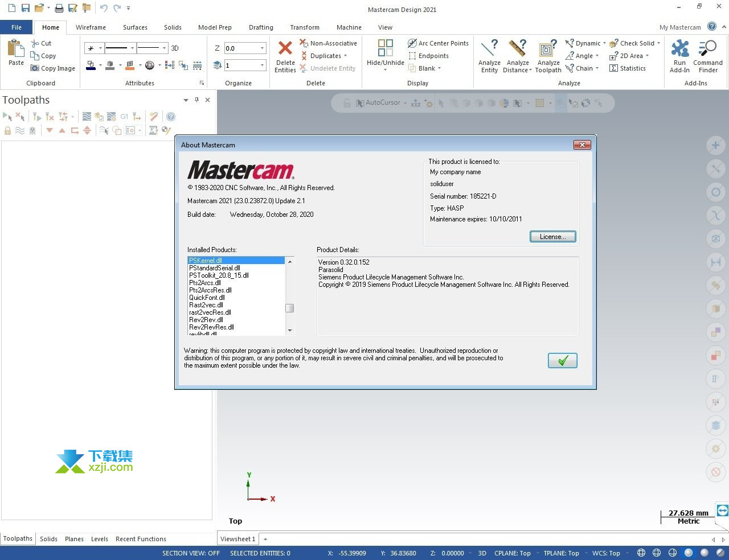Viewport: 729px width, 560px height.
Task: Click the Undo arrow in quick access toolbar
Action: [x=103, y=8]
